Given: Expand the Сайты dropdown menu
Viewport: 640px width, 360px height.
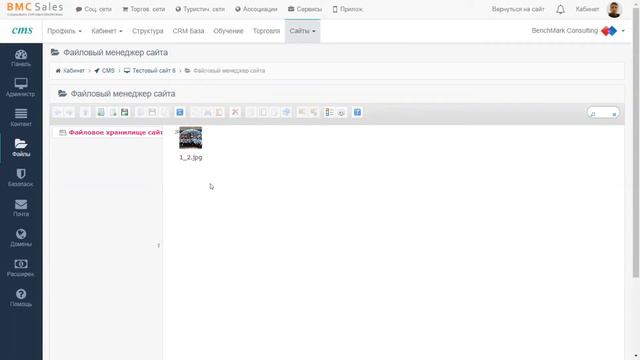Looking at the screenshot, I should [x=302, y=31].
